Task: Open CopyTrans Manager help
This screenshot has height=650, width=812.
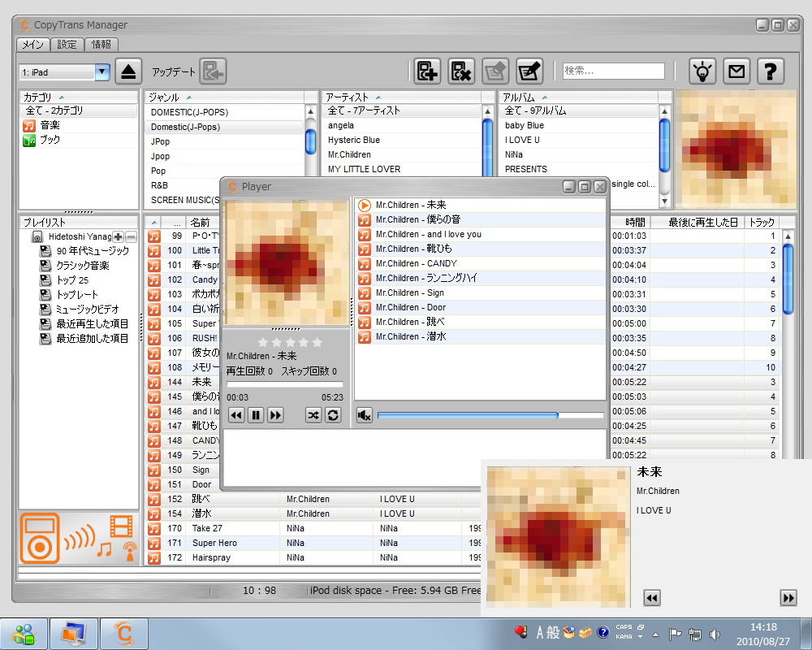Action: pyautogui.click(x=771, y=71)
